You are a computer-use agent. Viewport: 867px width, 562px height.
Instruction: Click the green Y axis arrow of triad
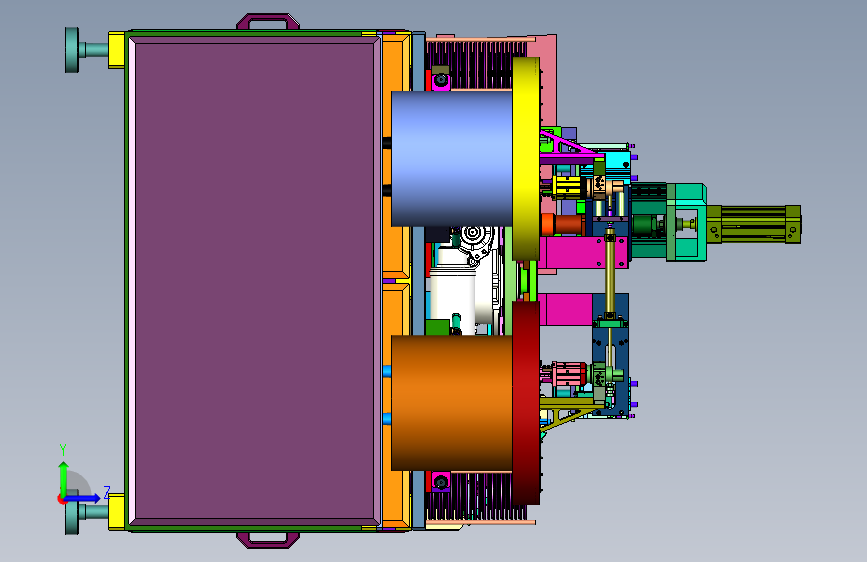(x=64, y=477)
